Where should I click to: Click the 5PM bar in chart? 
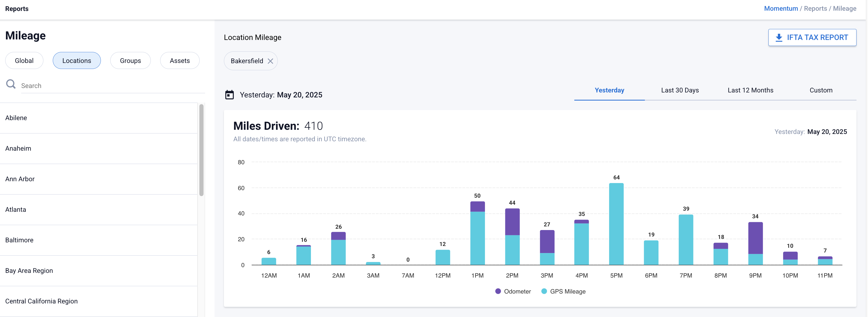616,224
